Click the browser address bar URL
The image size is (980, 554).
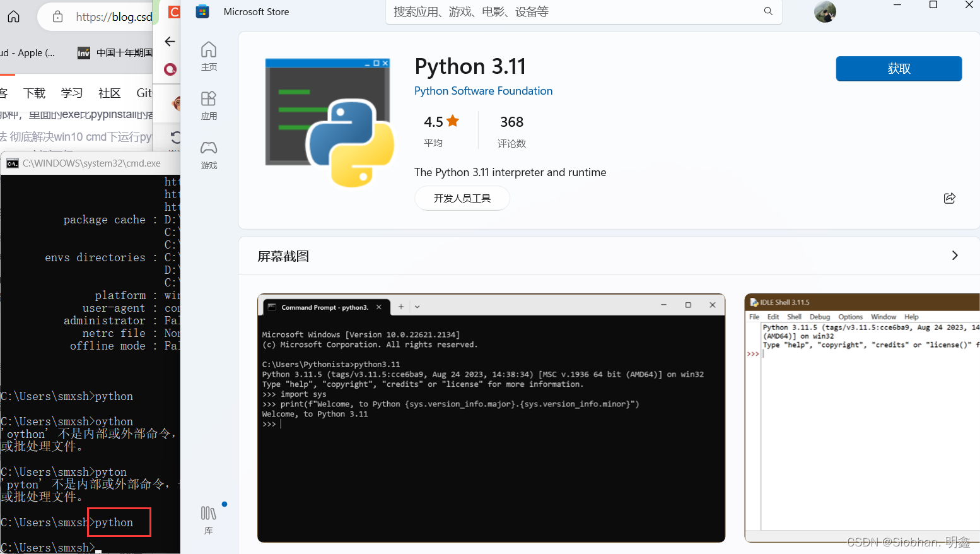tap(114, 17)
